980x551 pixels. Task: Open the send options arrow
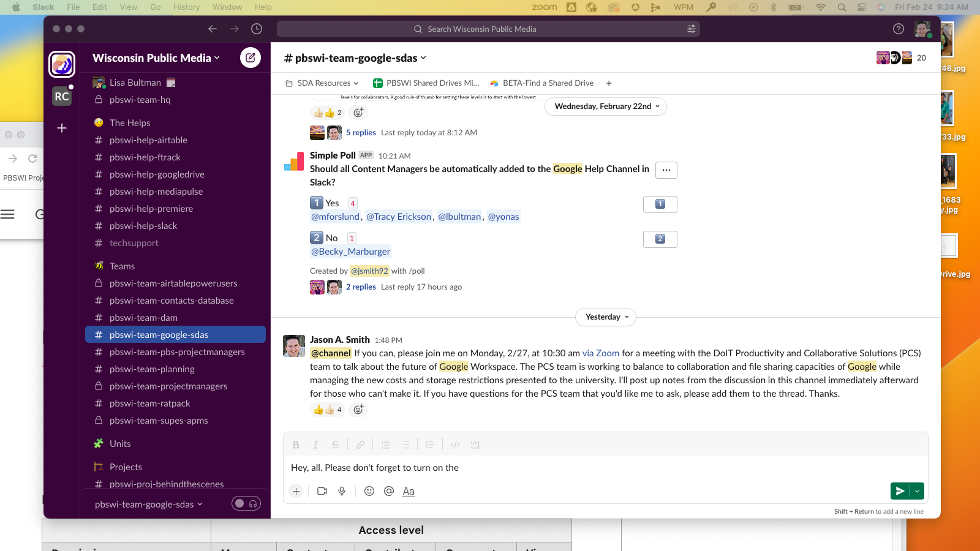917,491
